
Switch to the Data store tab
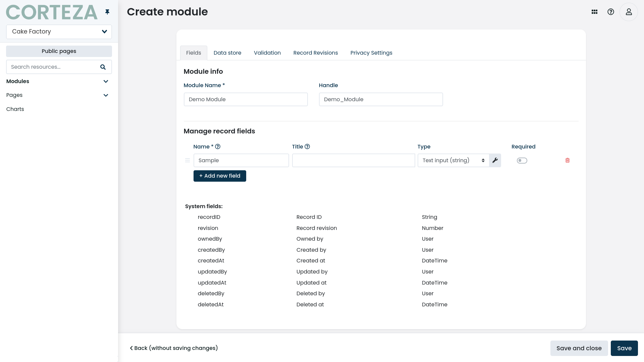click(x=227, y=53)
